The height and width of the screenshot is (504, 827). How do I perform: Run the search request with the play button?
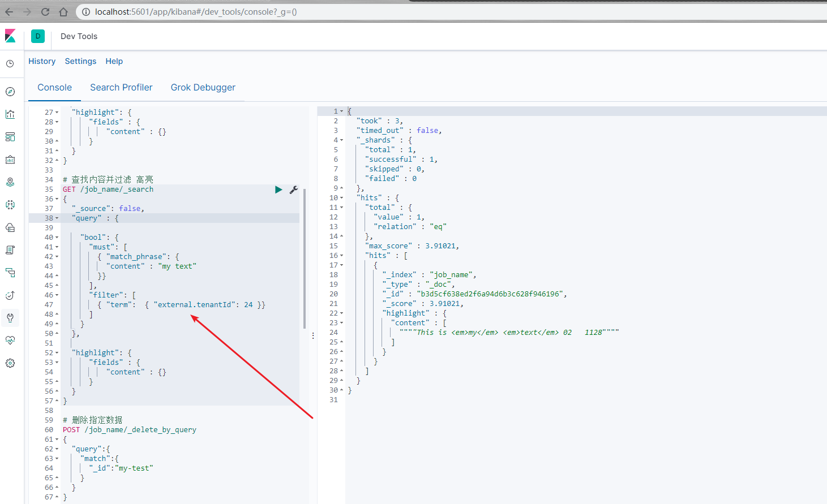(278, 189)
